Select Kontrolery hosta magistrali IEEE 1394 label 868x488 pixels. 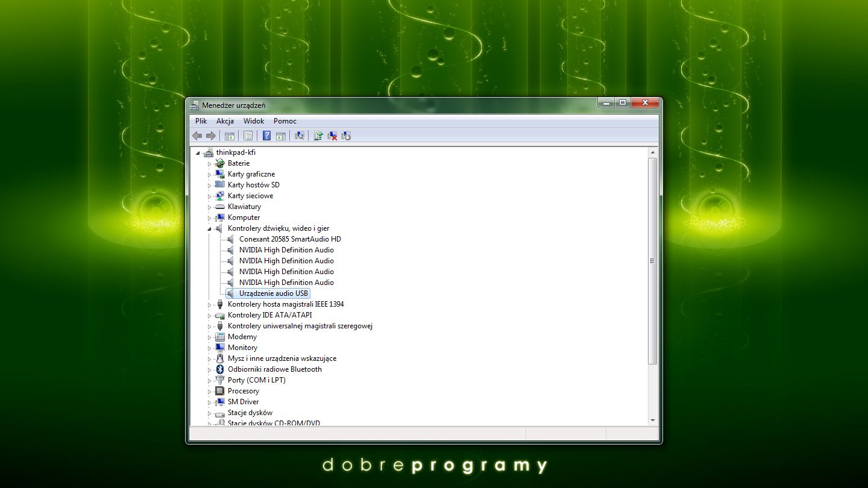(286, 304)
